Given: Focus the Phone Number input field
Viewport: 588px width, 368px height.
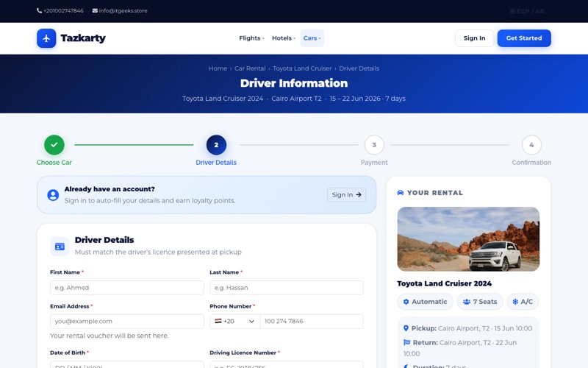Looking at the screenshot, I should (x=312, y=322).
